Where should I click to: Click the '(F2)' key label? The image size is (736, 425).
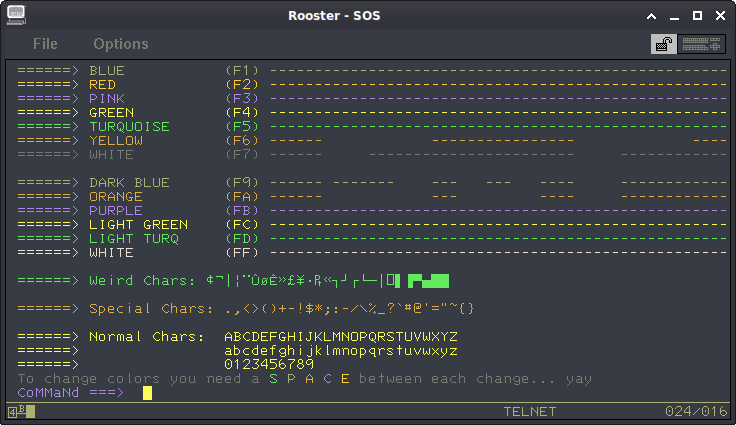point(242,85)
